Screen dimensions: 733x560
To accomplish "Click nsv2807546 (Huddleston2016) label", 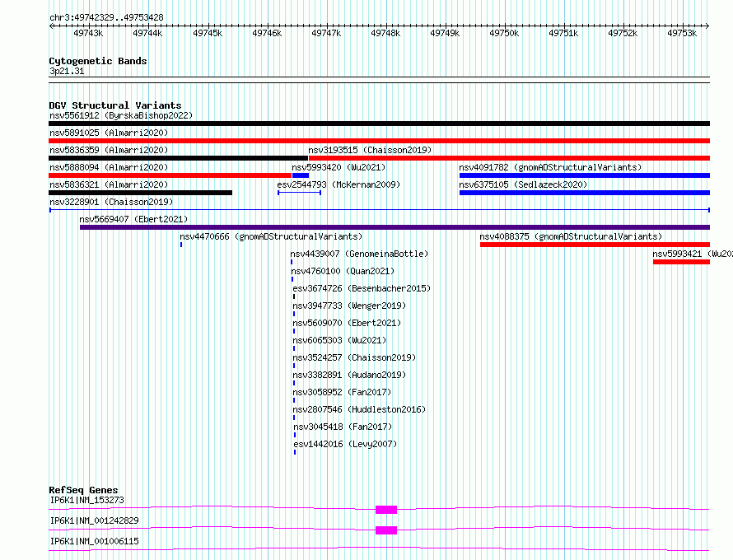I will [359, 409].
